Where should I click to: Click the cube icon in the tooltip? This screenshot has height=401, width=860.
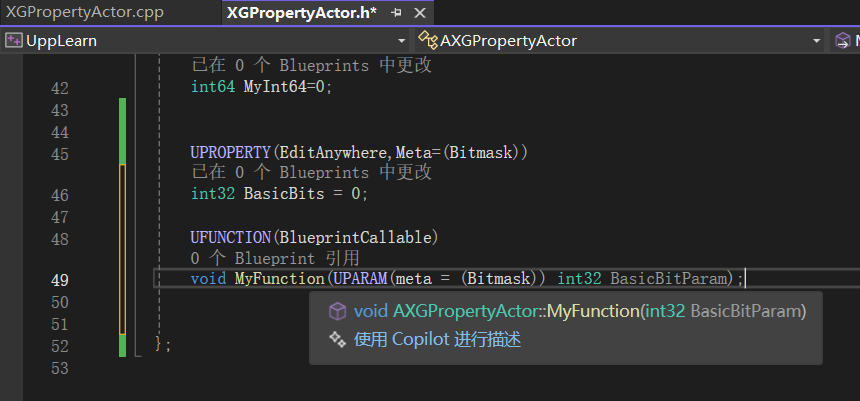(338, 311)
